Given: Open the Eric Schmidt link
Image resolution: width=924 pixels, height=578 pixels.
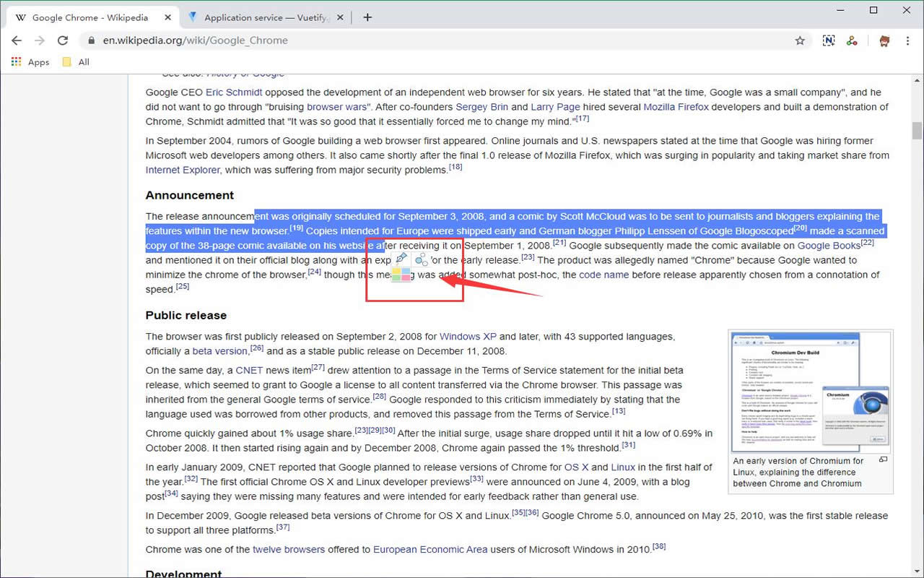Looking at the screenshot, I should (x=234, y=92).
